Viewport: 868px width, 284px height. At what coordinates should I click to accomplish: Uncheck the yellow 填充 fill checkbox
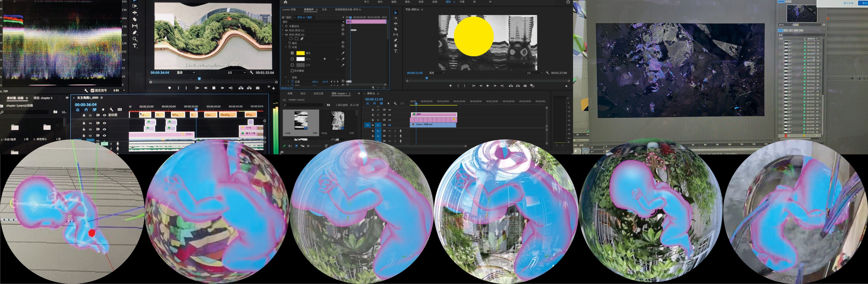tap(292, 53)
